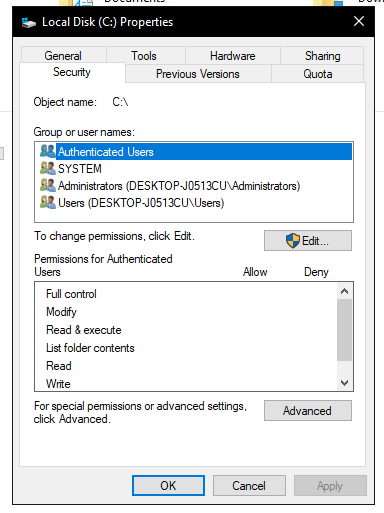The height and width of the screenshot is (513, 384).
Task: Click the Administrators group icon
Action: (48, 185)
